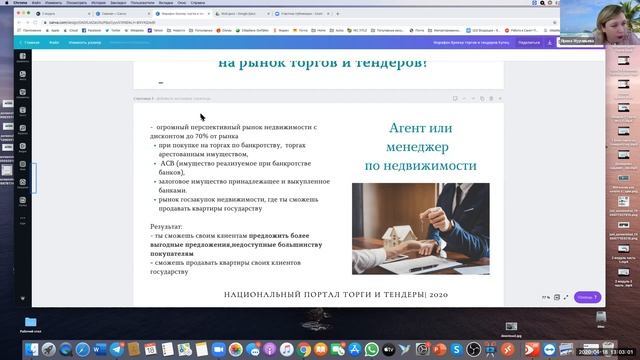Open the Templates panel in Canva sidebar
The width and height of the screenshot is (640, 360).
pos(22,58)
